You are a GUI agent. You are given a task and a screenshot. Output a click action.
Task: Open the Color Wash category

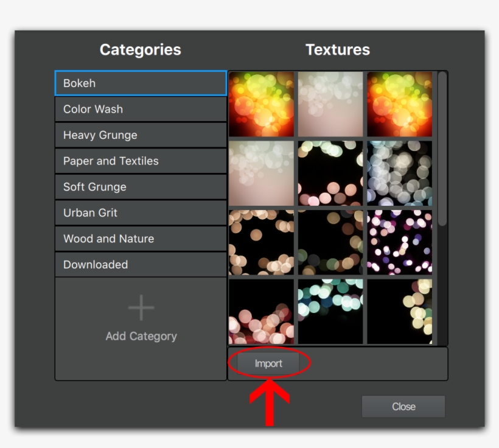[x=141, y=110]
